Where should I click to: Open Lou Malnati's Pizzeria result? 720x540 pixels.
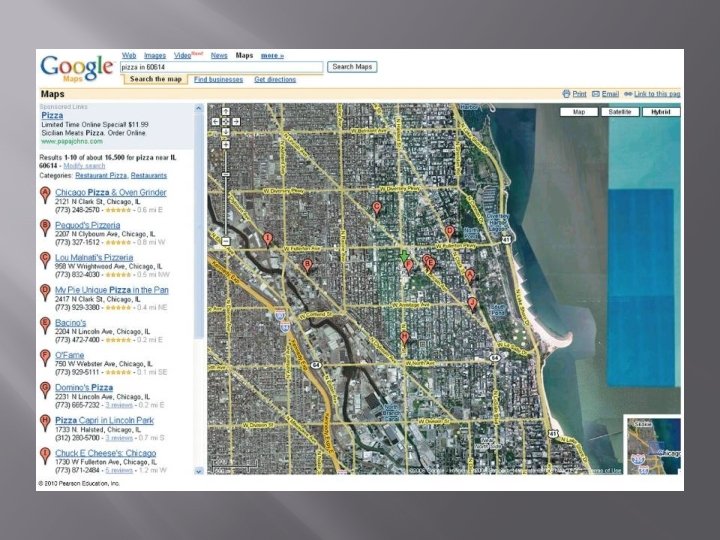pos(94,258)
